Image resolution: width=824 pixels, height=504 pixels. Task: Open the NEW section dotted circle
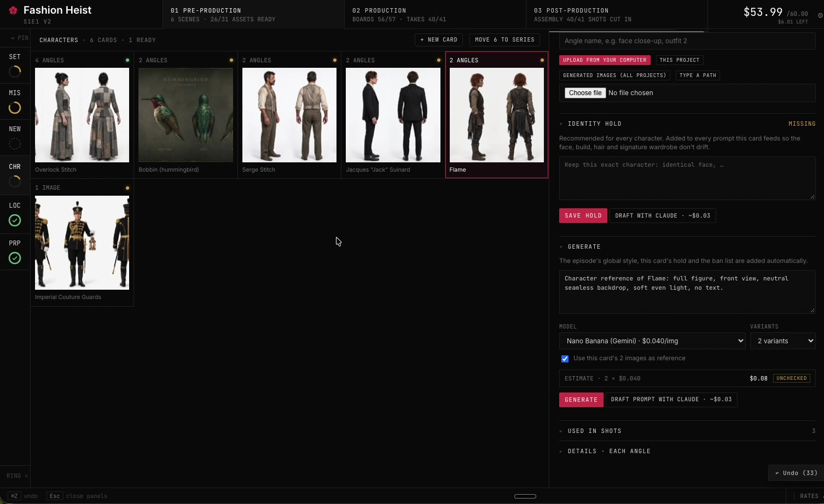pos(15,144)
